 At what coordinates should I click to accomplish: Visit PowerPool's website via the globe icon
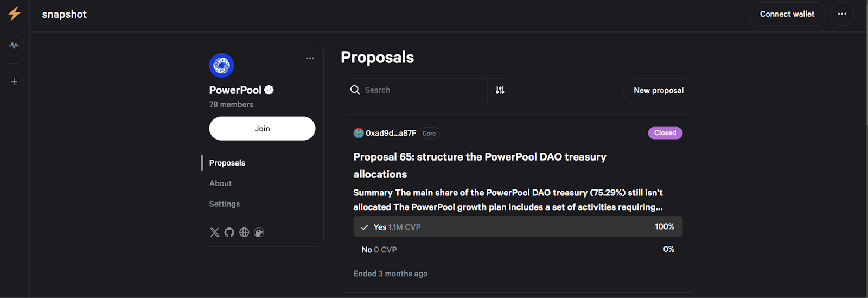tap(244, 232)
